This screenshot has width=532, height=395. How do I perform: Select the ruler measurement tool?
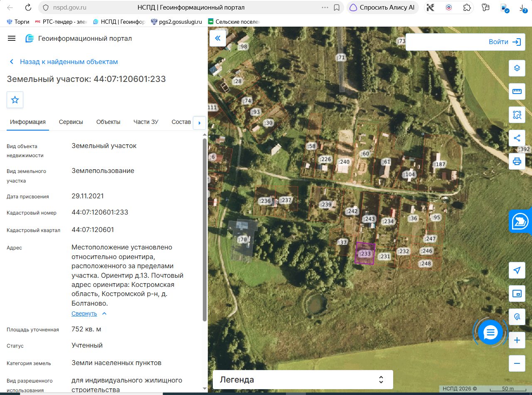coord(517,91)
